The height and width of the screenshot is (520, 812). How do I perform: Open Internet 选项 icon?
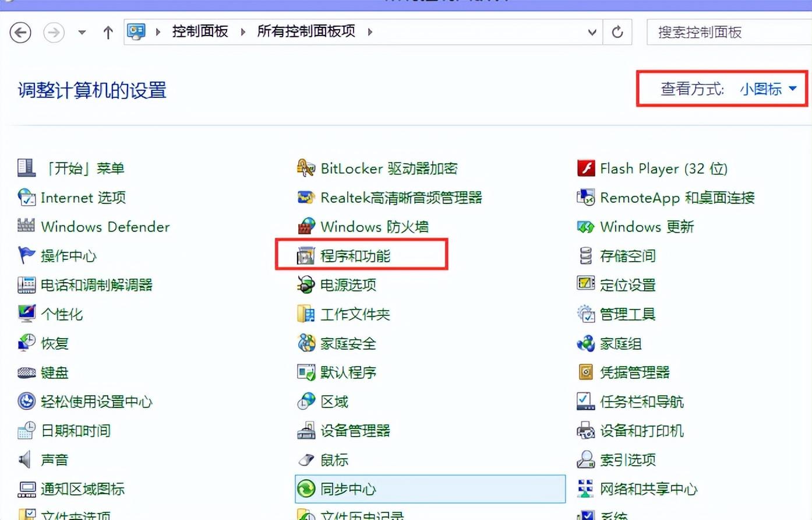tap(26, 197)
